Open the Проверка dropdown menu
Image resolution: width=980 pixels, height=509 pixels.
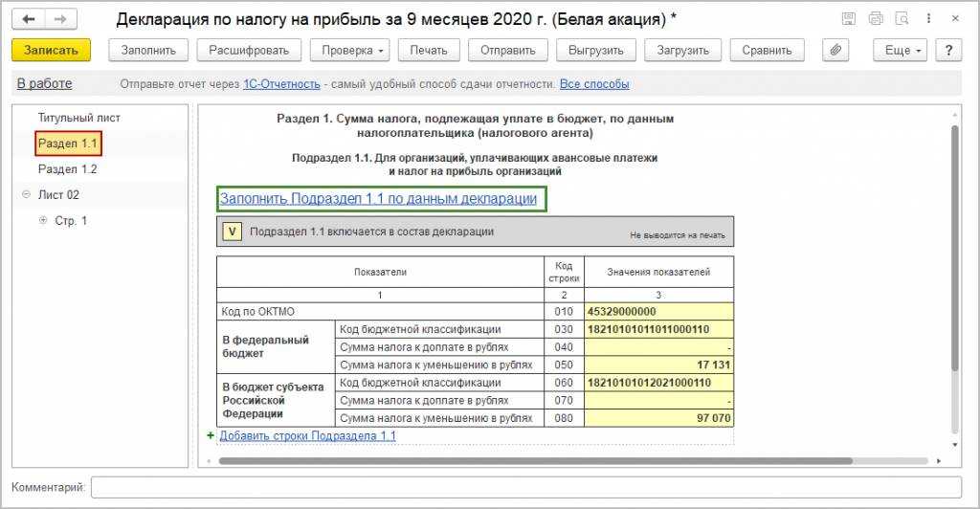354,51
